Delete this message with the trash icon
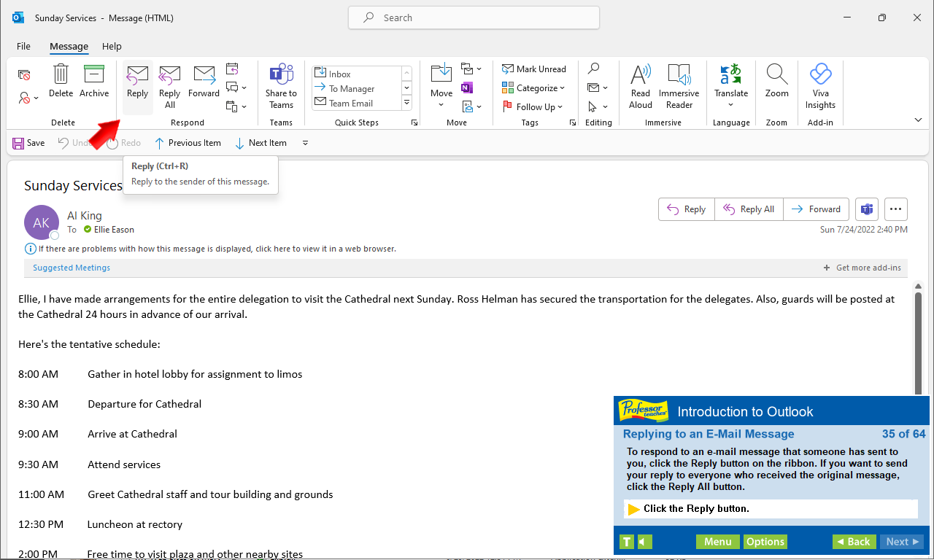Screen dimensions: 934x560 coord(61,81)
